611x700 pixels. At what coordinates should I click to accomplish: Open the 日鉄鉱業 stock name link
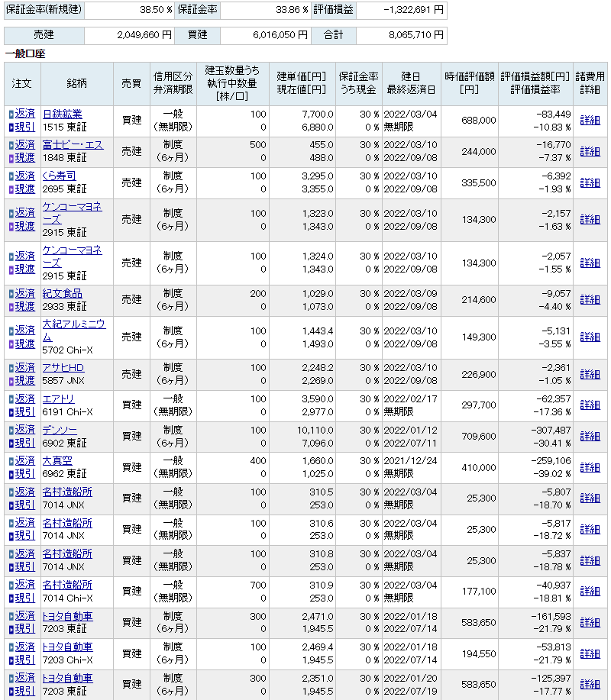tap(63, 114)
